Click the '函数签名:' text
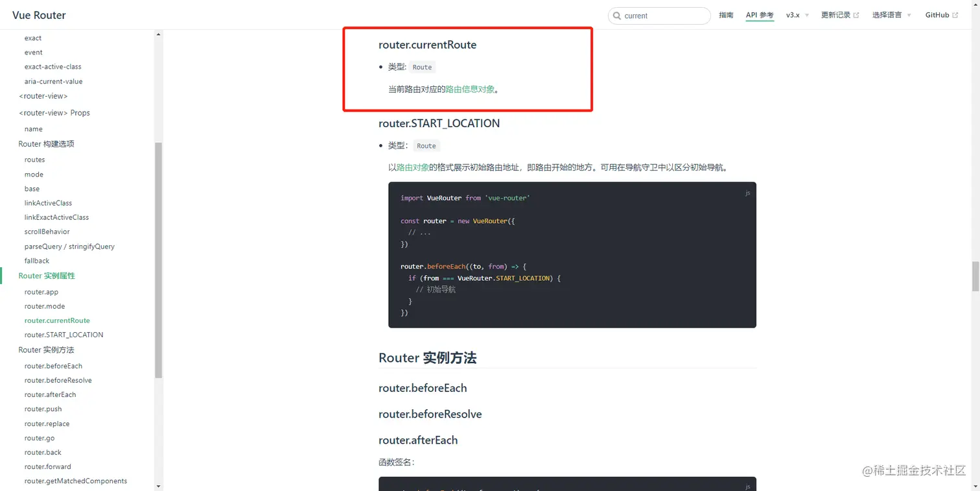Screen dimensions: 980x491 pyautogui.click(x=397, y=462)
